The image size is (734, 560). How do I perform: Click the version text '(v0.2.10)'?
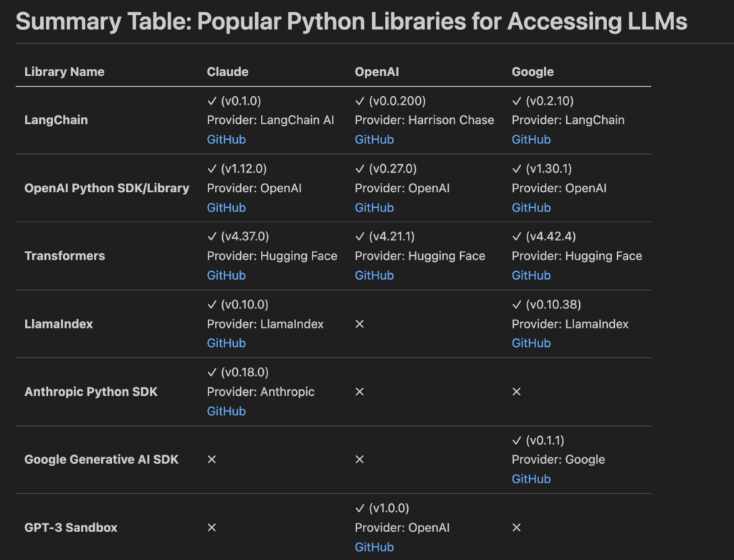coord(550,100)
